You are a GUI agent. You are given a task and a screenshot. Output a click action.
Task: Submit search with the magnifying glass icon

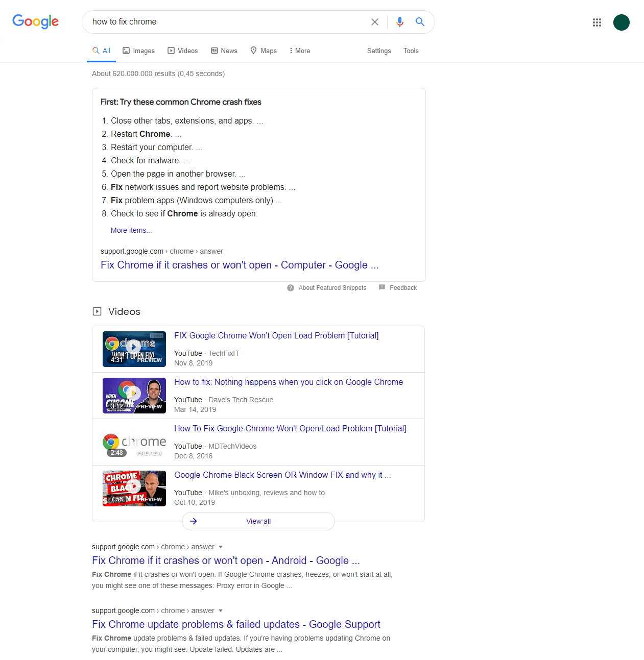pos(420,22)
